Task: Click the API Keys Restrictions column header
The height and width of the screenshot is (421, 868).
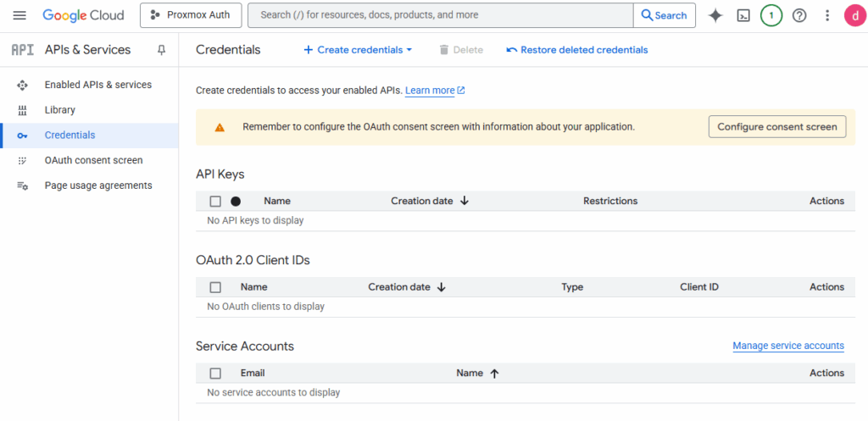Action: [x=610, y=201]
